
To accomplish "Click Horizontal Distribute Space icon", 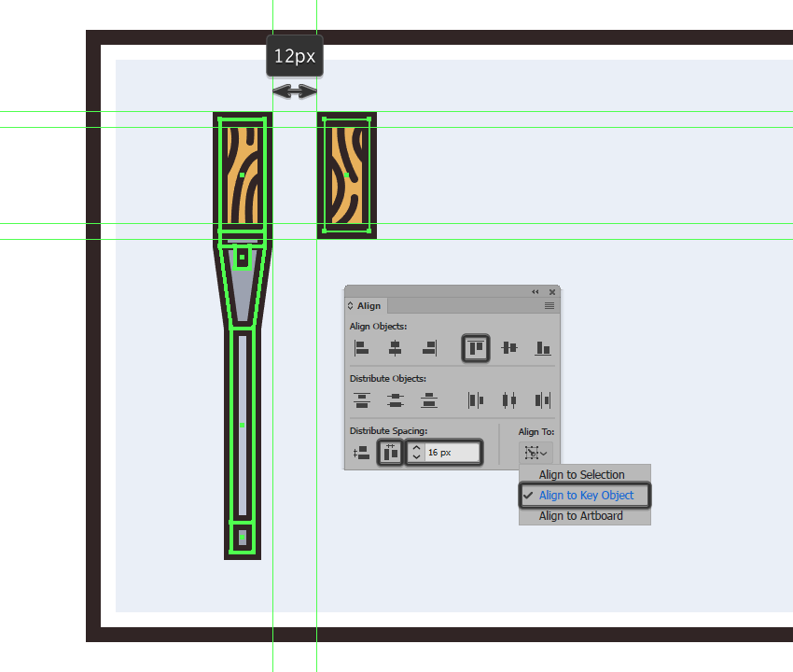I will (x=390, y=453).
